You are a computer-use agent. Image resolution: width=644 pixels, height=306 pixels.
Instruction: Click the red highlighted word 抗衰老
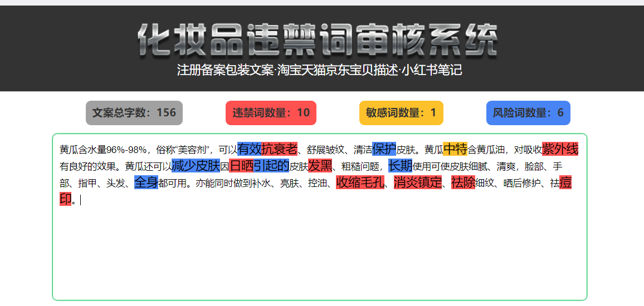280,149
